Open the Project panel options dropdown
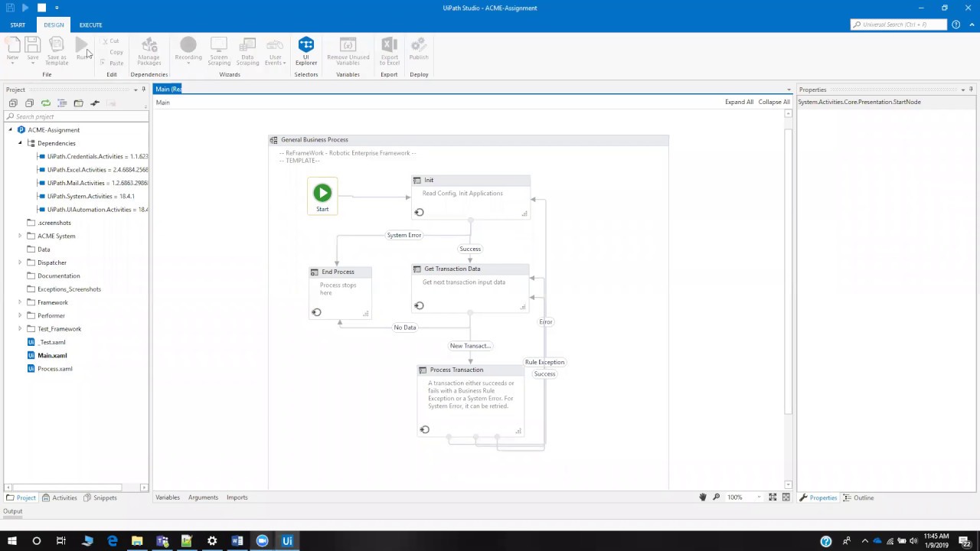This screenshot has height=551, width=980. [136, 90]
